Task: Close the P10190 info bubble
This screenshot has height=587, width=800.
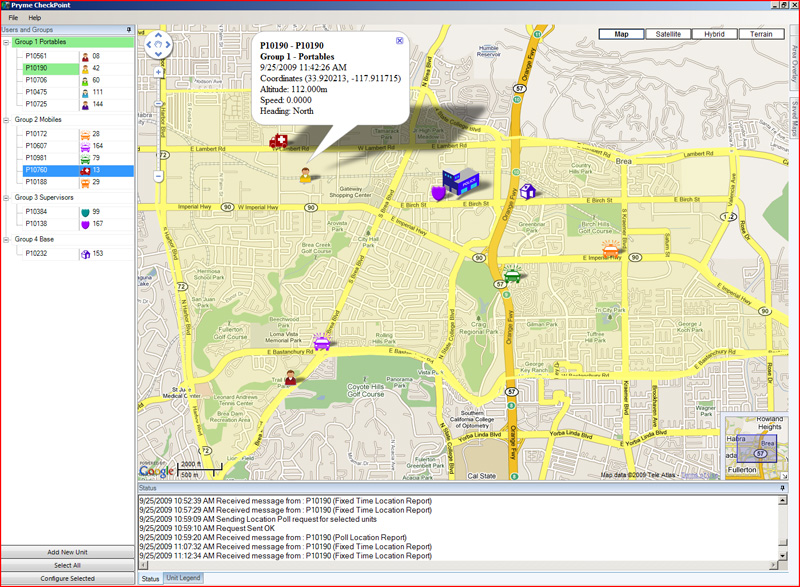Action: pos(399,41)
